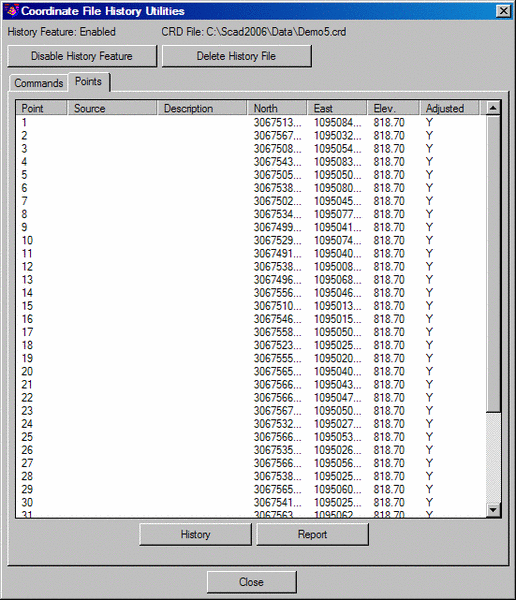Click the Adjusted column header
Image resolution: width=516 pixels, height=600 pixels.
449,108
